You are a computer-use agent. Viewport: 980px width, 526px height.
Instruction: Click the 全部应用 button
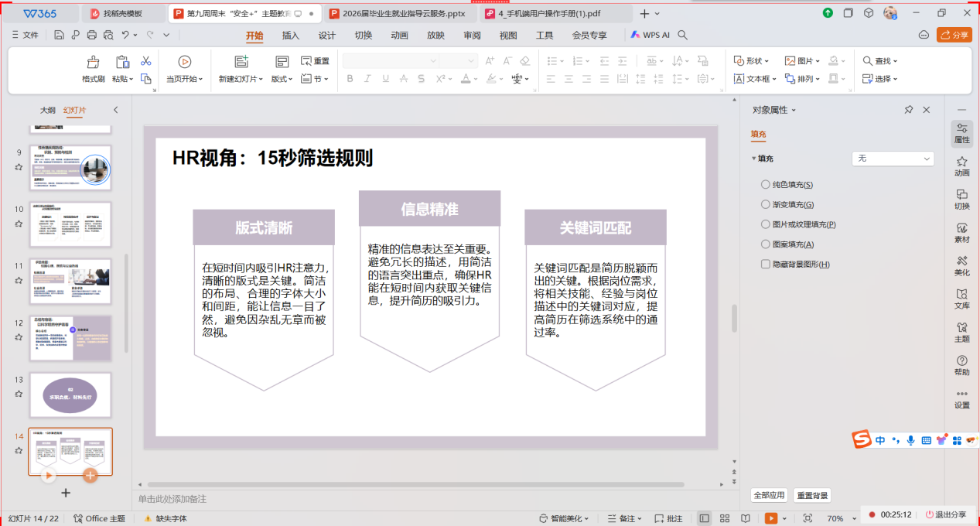pos(769,495)
